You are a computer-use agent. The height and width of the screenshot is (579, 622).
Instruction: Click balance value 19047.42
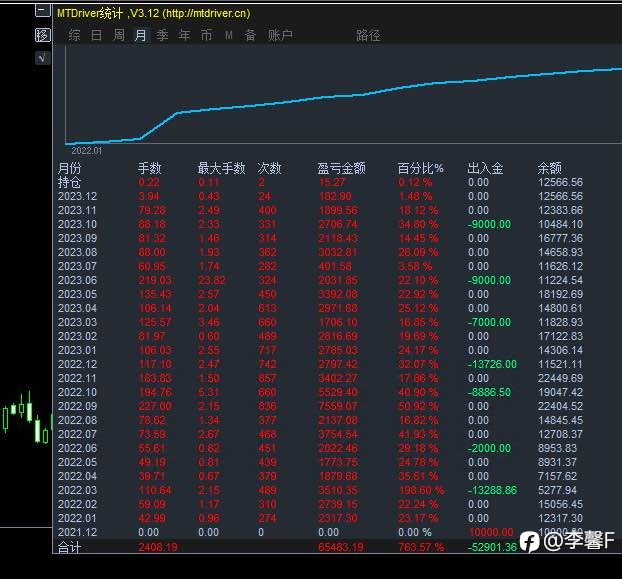coord(561,392)
